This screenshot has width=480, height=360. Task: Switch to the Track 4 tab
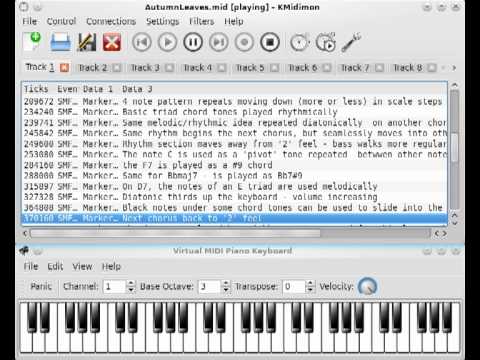(198, 68)
